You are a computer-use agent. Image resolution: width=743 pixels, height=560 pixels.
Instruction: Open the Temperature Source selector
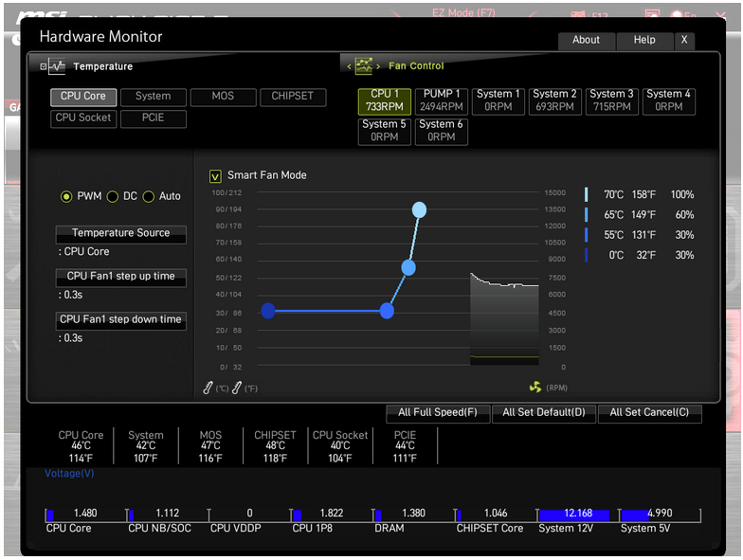coord(121,234)
